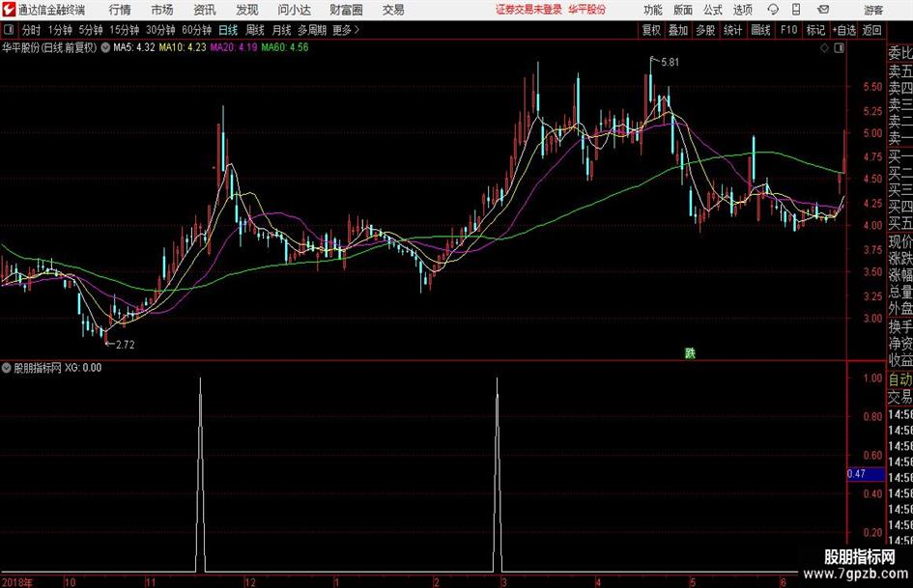This screenshot has height=588, width=913.
Task: Toggle the right side panel icon
Action: click(839, 48)
